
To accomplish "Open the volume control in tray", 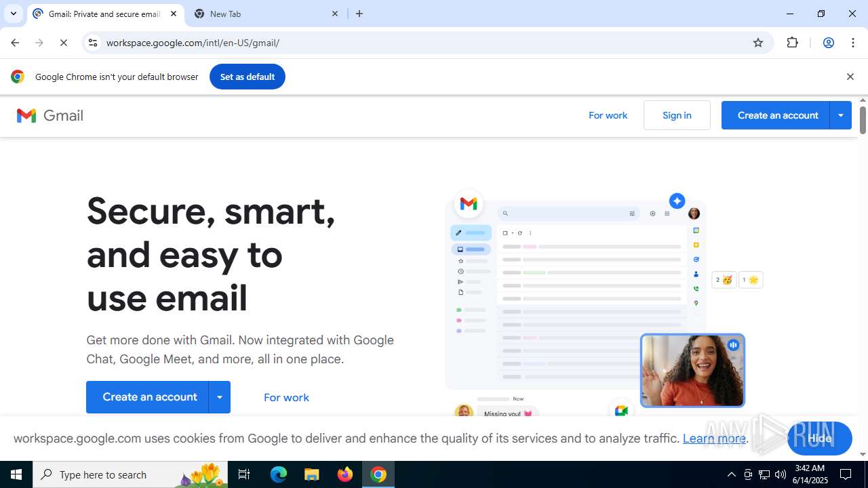I will (x=781, y=474).
